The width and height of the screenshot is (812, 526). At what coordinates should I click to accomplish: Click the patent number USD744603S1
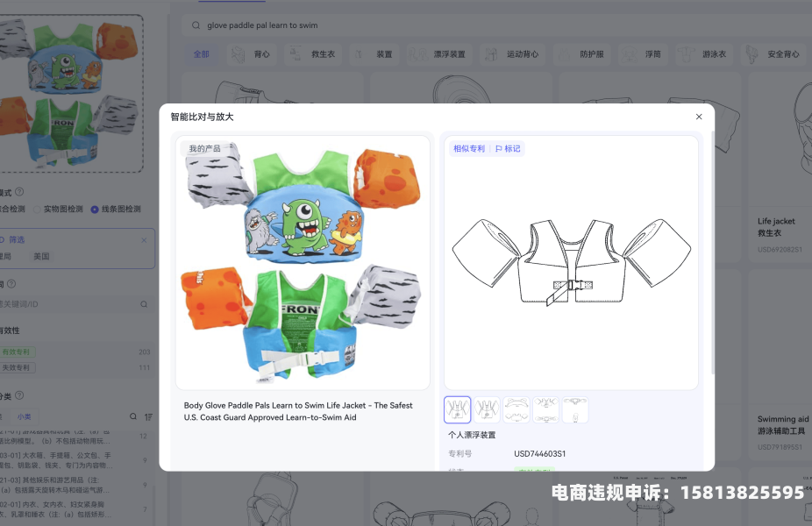pyautogui.click(x=539, y=453)
